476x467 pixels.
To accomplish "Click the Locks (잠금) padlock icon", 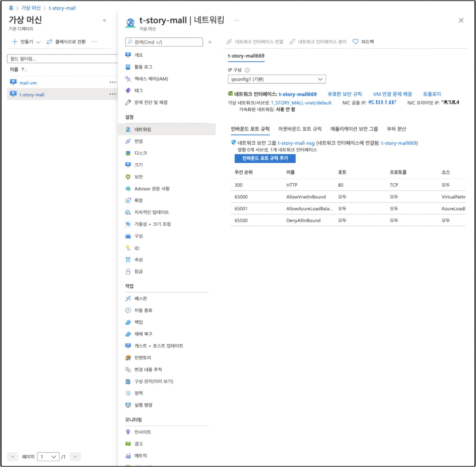I will tap(128, 271).
